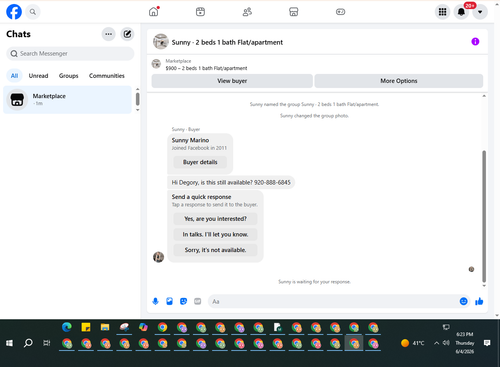500x367 pixels.
Task: Open Microsoft Edge from the taskbar
Action: pos(67,327)
